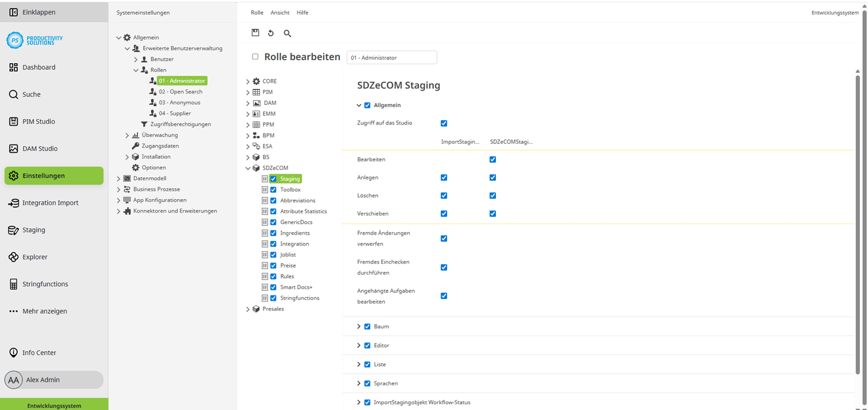This screenshot has height=410, width=868.
Task: Toggle the Toolbox module checkbox
Action: point(273,189)
